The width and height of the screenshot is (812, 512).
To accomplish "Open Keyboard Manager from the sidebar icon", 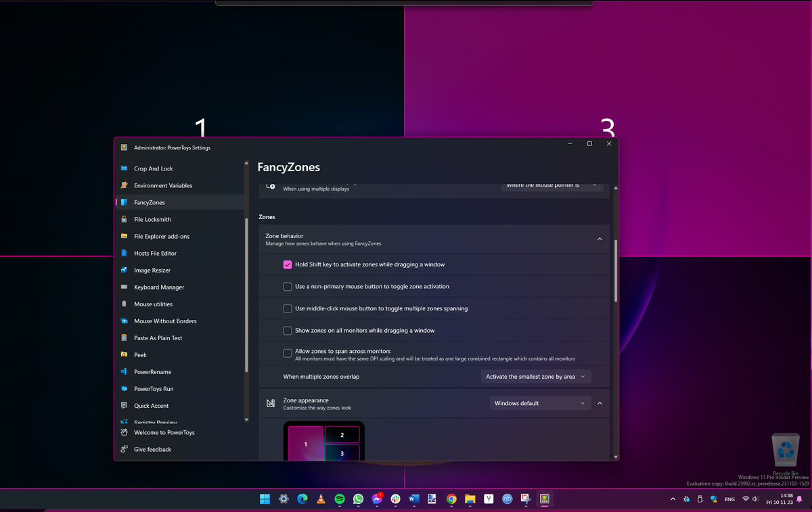I will click(126, 287).
